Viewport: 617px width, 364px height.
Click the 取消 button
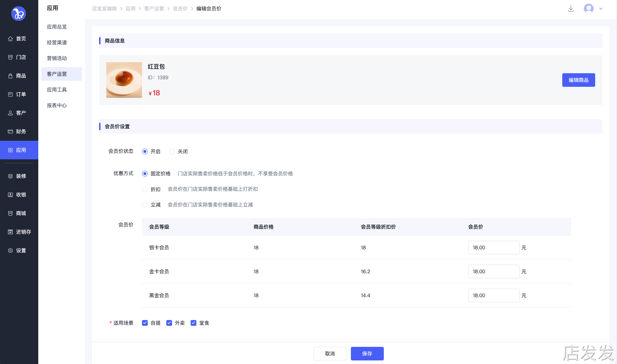(x=330, y=354)
